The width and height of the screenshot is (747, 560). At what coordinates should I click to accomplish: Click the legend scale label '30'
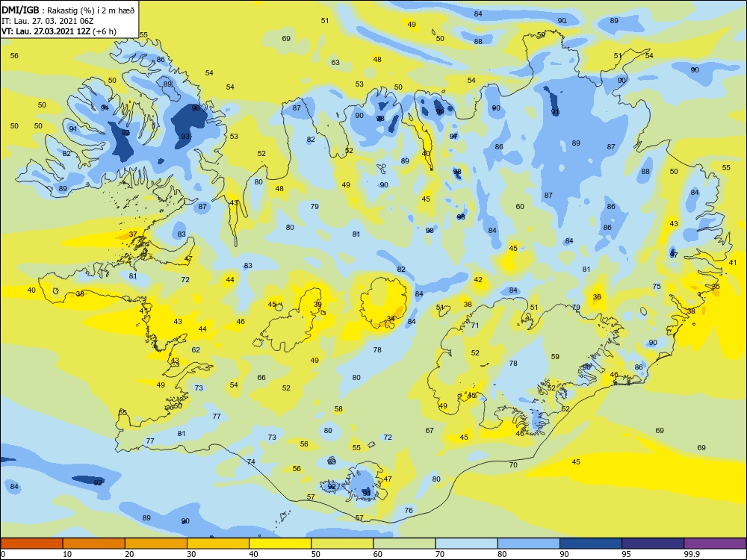coord(191,554)
